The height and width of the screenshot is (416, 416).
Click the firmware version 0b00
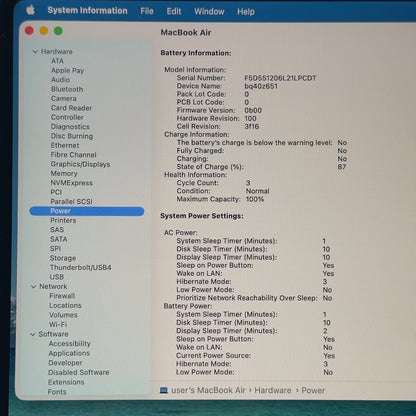tap(253, 110)
